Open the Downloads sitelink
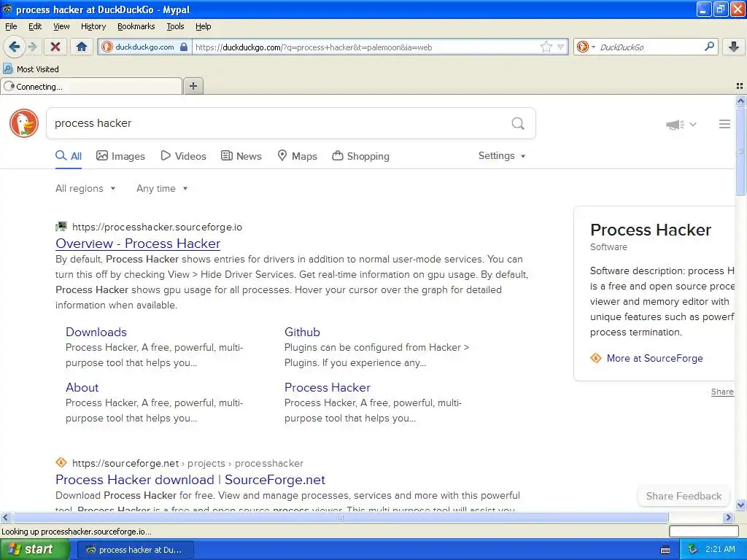This screenshot has height=560, width=747. pos(96,332)
